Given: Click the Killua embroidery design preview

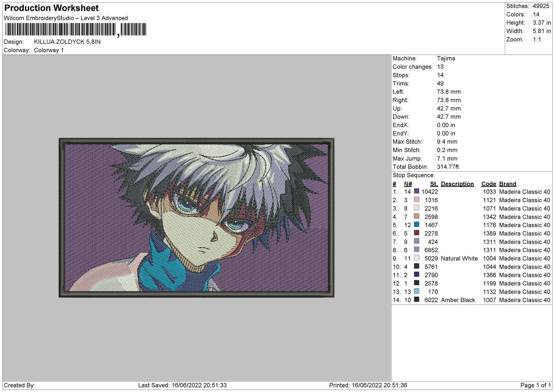Looking at the screenshot, I should point(196,218).
